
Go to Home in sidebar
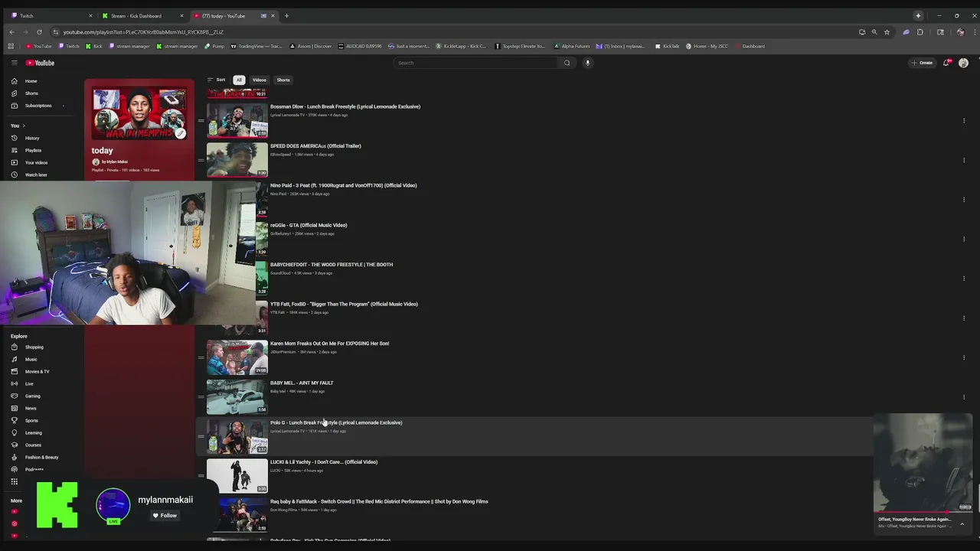(x=31, y=81)
